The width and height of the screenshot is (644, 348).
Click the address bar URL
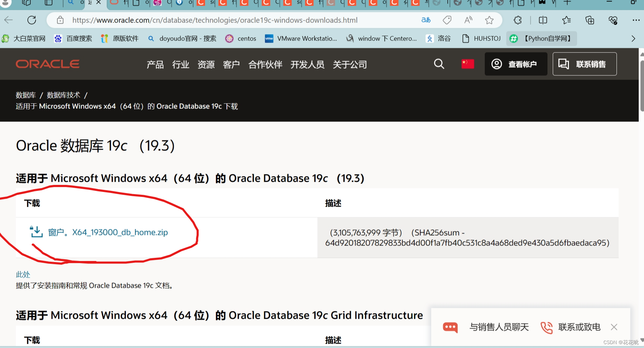pyautogui.click(x=215, y=20)
